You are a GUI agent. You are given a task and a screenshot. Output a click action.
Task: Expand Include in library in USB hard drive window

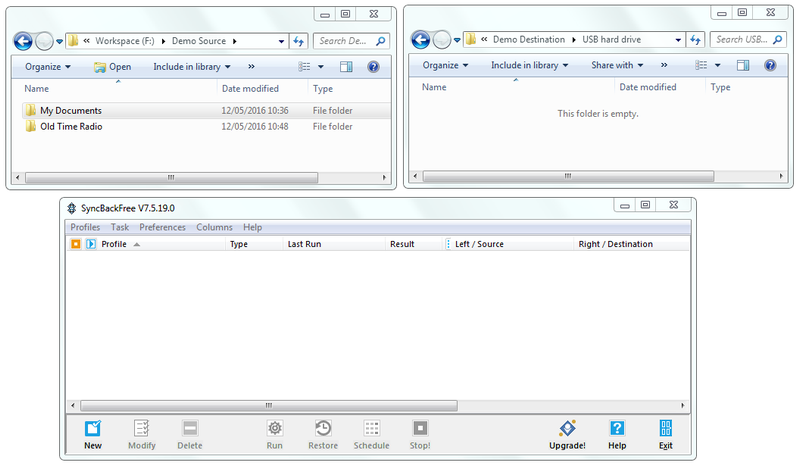pyautogui.click(x=530, y=65)
